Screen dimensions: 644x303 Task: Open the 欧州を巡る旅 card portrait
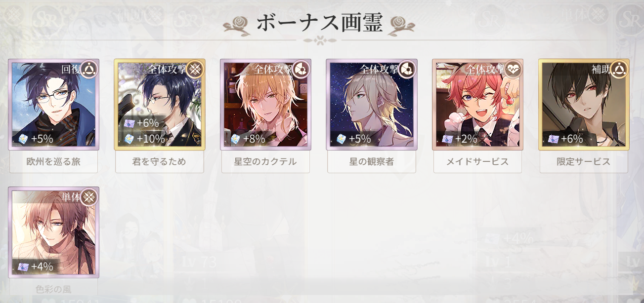[53, 105]
